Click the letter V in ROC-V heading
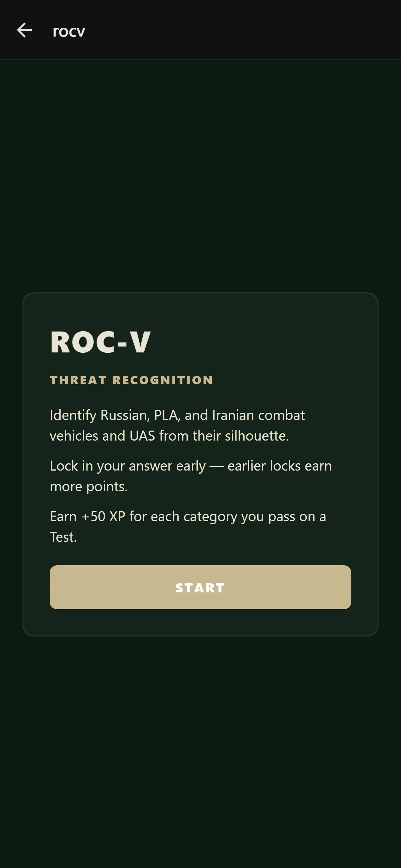The height and width of the screenshot is (868, 401). coord(141,342)
